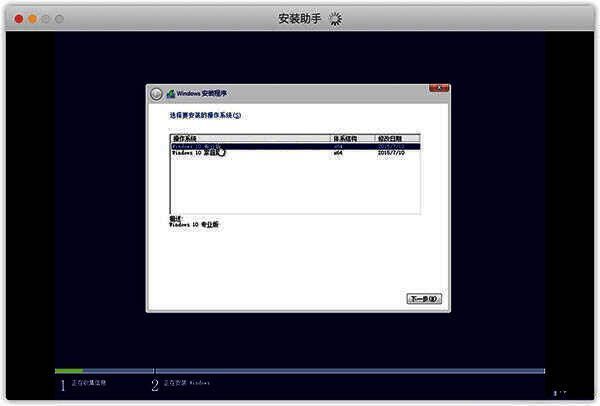Screen dimensions: 600x406
Task: Click the 2015/7/10 date in 家庭版 row
Action: click(391, 153)
